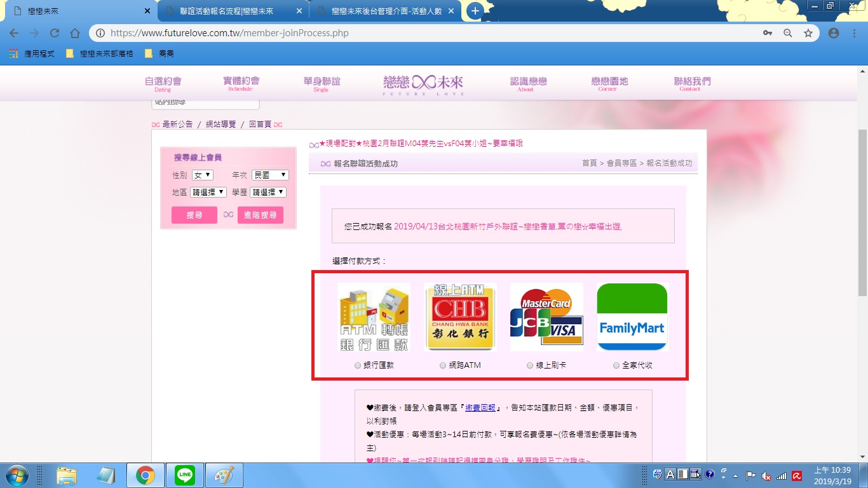Switch to the 聯誼活動報名流程 tab
This screenshot has width=868, height=488.
(x=232, y=11)
